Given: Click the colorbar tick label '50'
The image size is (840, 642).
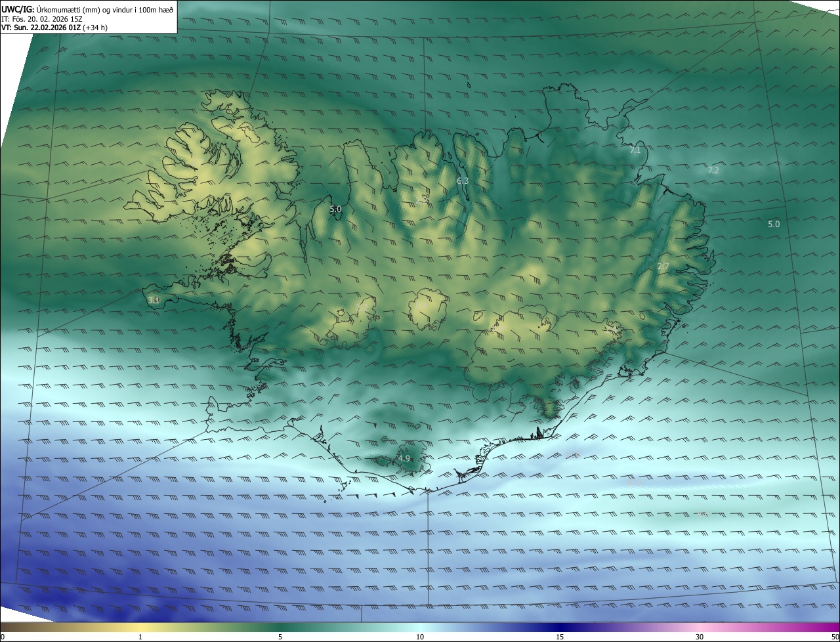Looking at the screenshot, I should pyautogui.click(x=835, y=637).
